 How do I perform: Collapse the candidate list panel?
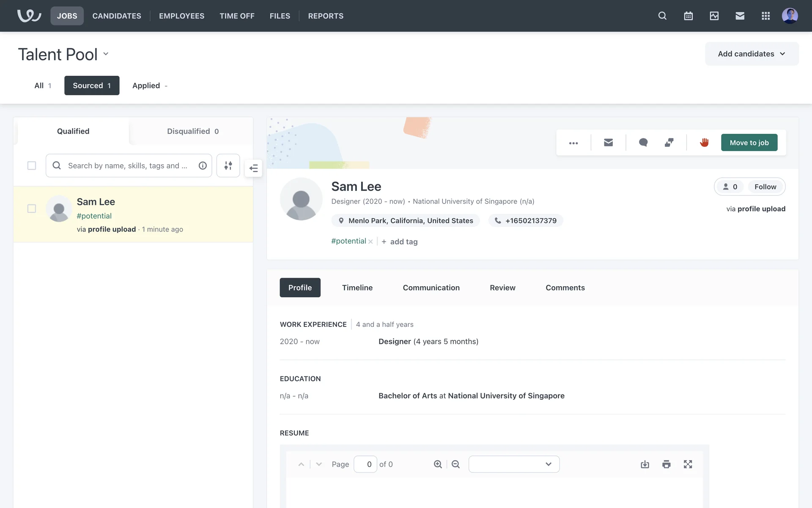(254, 168)
